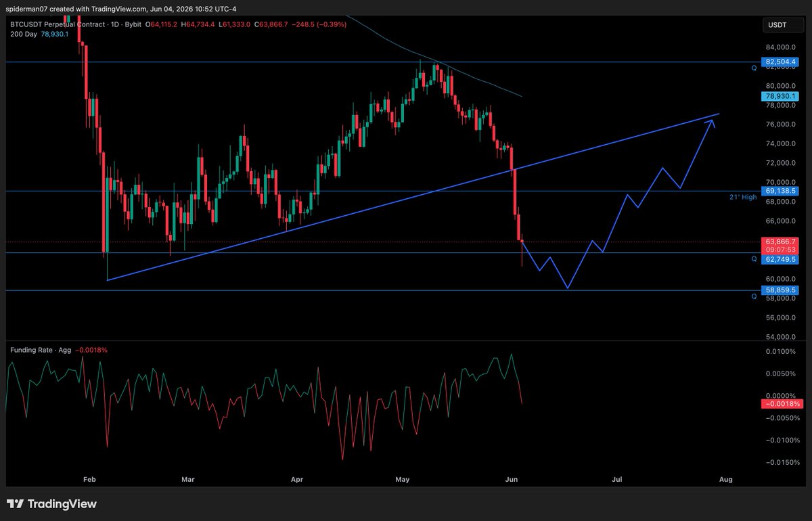812x521 pixels.
Task: Click the 56,000.0 price axis tick
Action: point(780,317)
